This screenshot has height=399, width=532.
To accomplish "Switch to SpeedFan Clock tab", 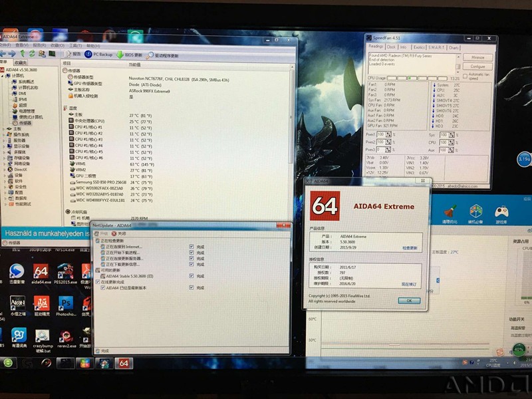I will click(391, 47).
